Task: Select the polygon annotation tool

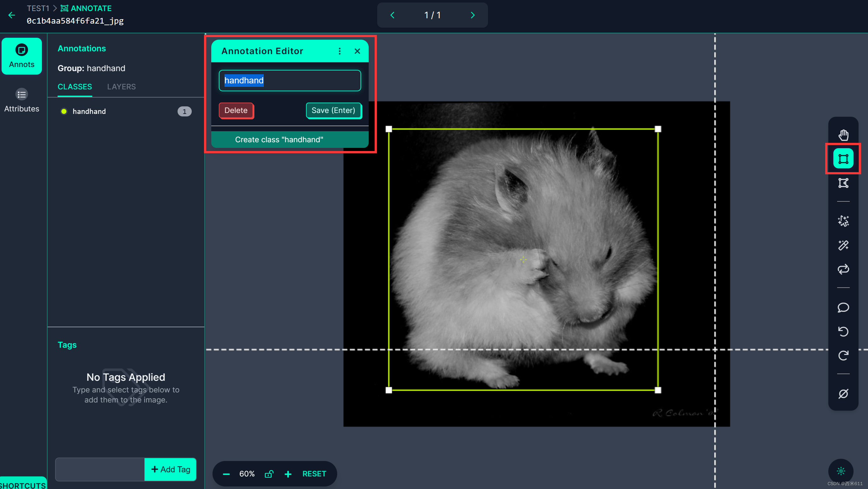Action: point(843,183)
